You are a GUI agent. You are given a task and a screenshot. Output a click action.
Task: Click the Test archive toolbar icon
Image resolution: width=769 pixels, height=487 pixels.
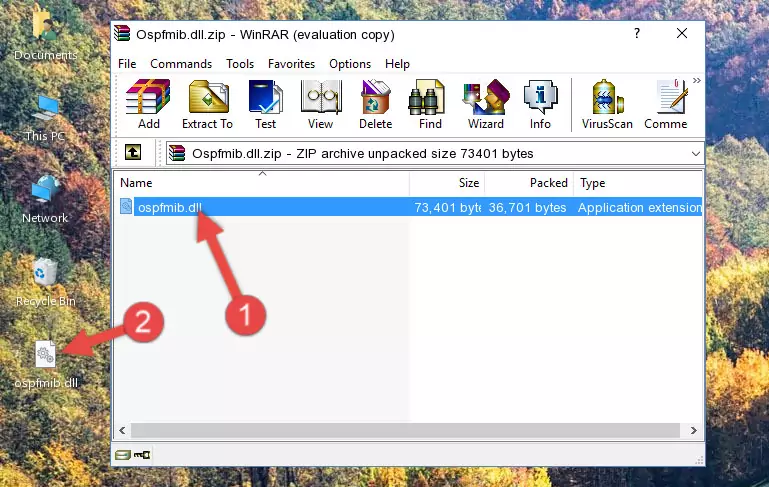point(265,104)
